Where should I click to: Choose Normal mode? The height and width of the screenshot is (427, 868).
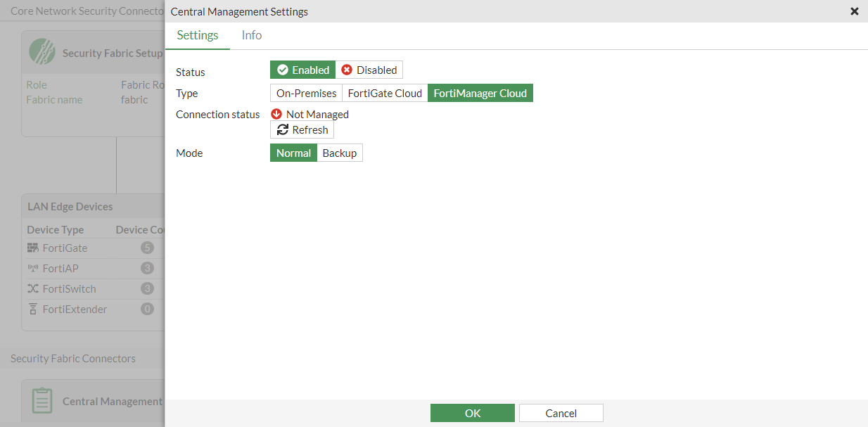[293, 153]
